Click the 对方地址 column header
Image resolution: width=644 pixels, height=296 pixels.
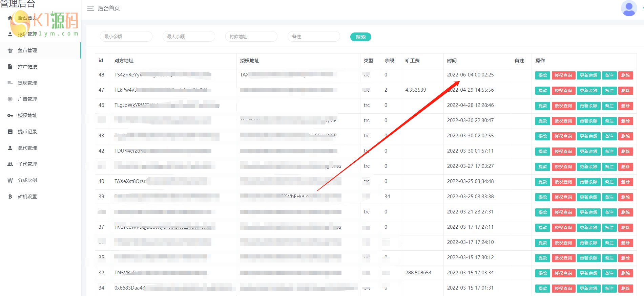pos(124,61)
